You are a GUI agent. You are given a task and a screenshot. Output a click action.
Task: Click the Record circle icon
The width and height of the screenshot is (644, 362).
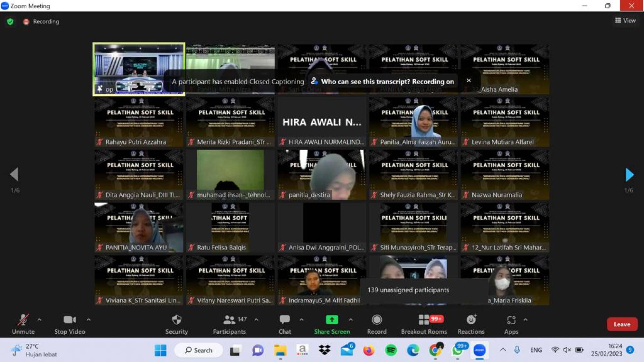[x=376, y=320]
